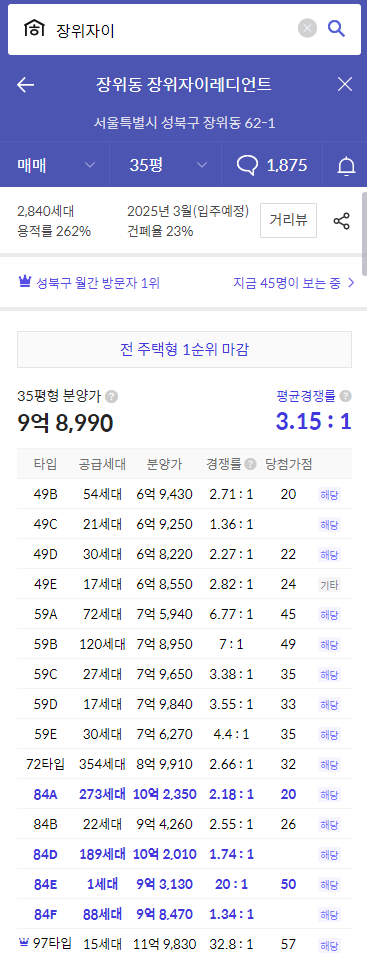Image resolution: width=367 pixels, height=956 pixels.
Task: Select the 84D type row
Action: click(x=184, y=854)
